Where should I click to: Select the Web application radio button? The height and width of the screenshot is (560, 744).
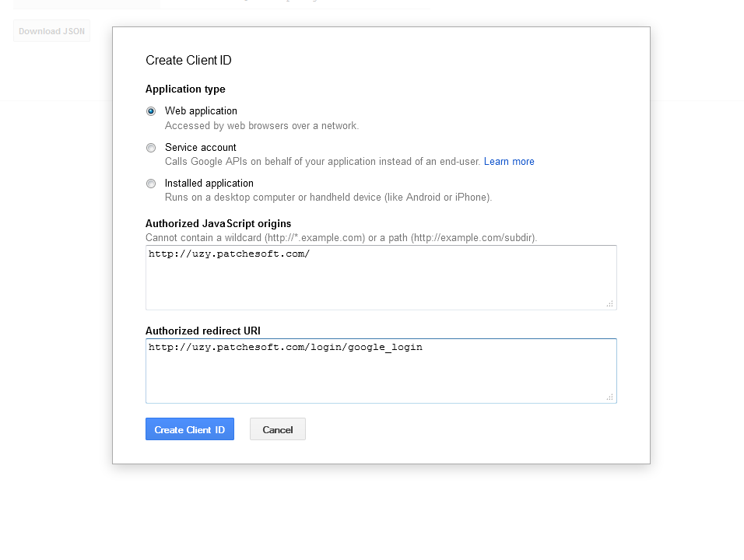(x=151, y=111)
